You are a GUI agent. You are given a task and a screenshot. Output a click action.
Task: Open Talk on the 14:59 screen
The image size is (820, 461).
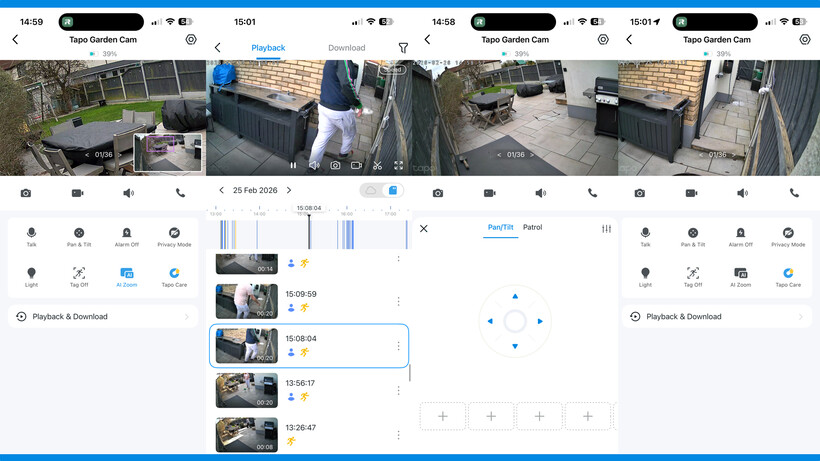31,236
